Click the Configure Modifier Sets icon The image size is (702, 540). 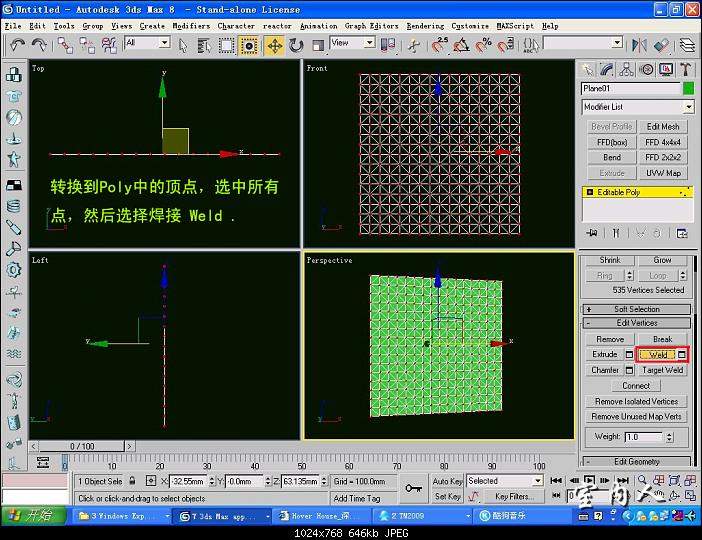coord(682,233)
